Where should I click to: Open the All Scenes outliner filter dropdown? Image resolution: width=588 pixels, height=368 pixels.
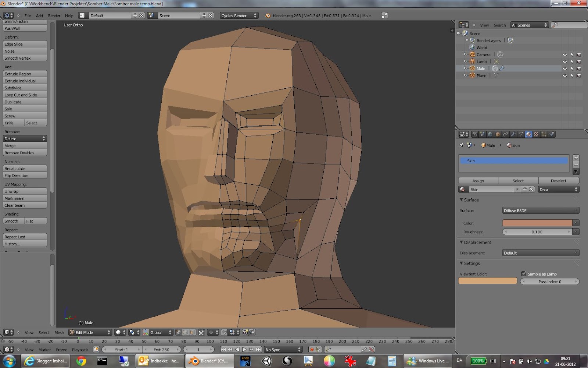click(x=530, y=25)
